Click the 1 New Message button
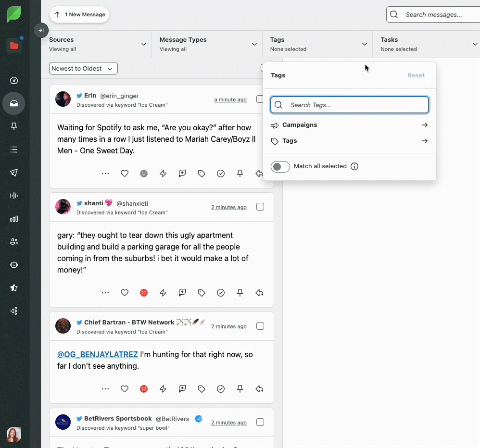Image resolution: width=480 pixels, height=448 pixels. [79, 14]
